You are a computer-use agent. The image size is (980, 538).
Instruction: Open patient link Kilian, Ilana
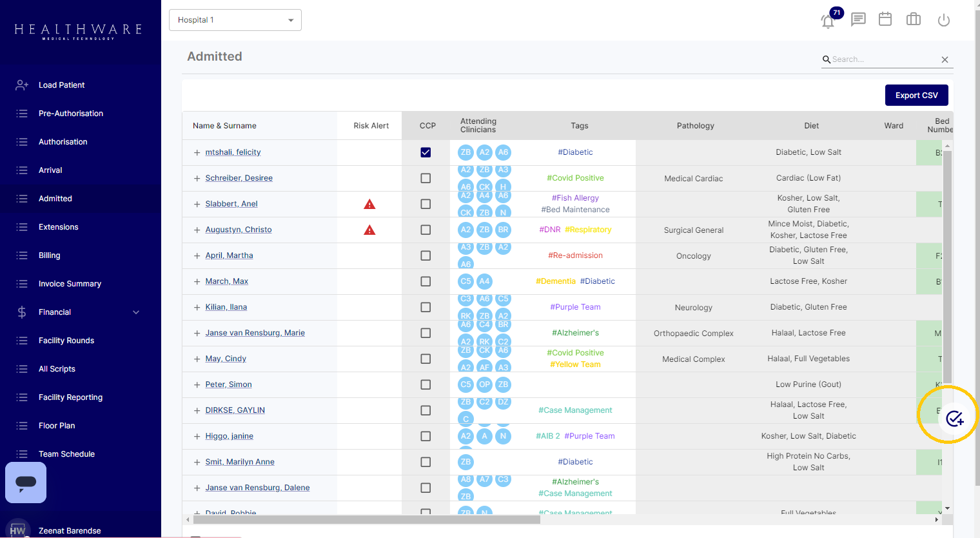(x=226, y=307)
